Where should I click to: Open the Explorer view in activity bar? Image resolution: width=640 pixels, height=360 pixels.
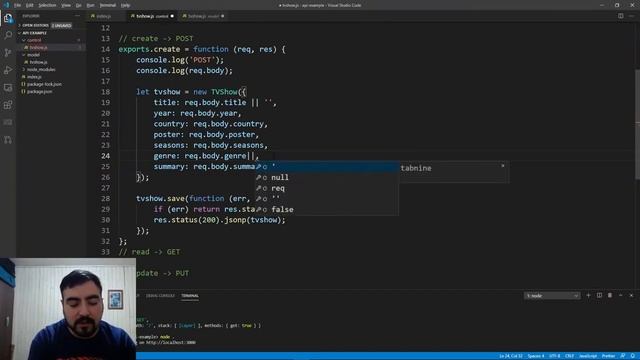(8, 18)
